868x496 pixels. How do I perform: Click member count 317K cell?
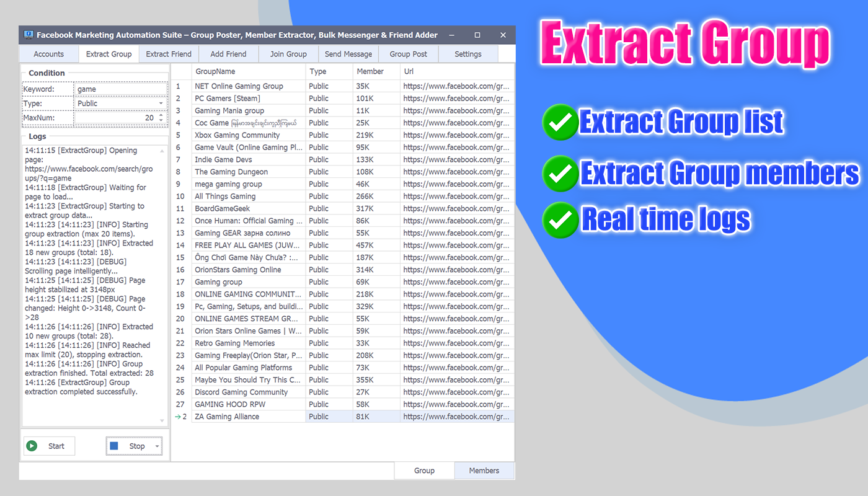376,208
